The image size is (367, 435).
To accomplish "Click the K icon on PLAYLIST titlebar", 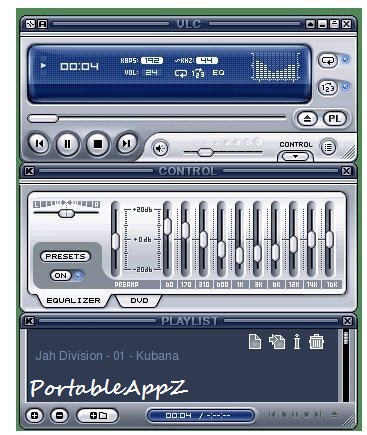I will coord(29,321).
